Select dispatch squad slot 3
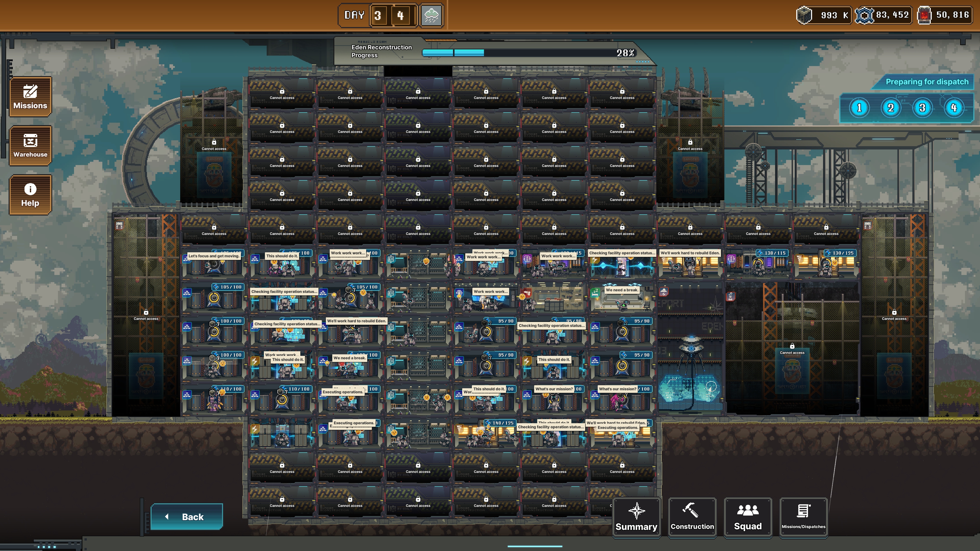The width and height of the screenshot is (980, 551). click(x=922, y=108)
